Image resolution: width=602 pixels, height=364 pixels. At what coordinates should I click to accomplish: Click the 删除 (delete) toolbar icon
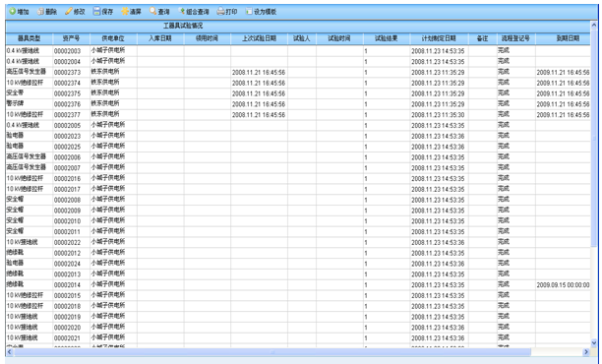(x=40, y=12)
